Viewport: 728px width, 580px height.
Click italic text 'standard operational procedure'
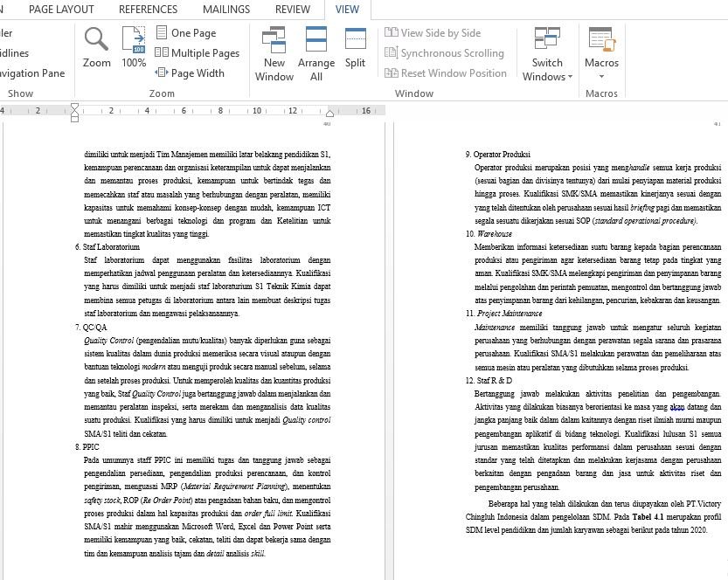[x=645, y=221]
